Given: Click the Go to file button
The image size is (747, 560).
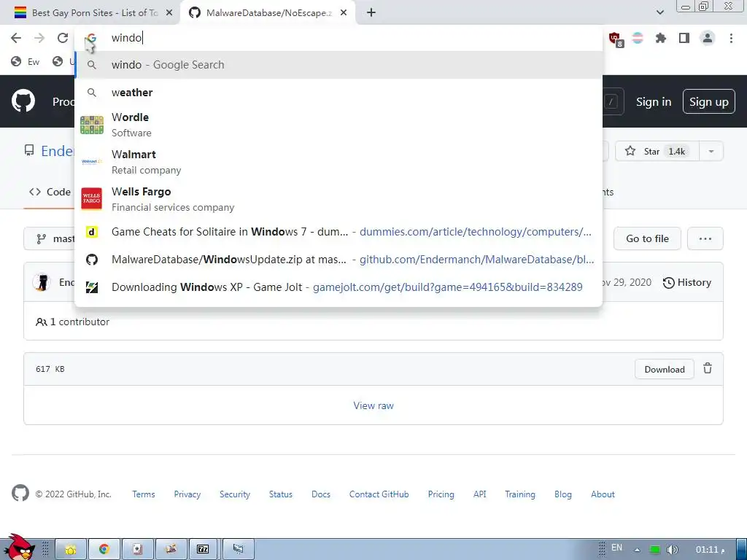Looking at the screenshot, I should [647, 238].
